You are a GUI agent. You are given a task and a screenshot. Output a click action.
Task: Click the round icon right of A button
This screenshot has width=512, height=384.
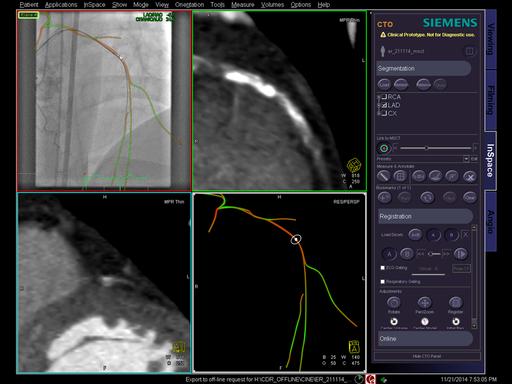[406, 254]
